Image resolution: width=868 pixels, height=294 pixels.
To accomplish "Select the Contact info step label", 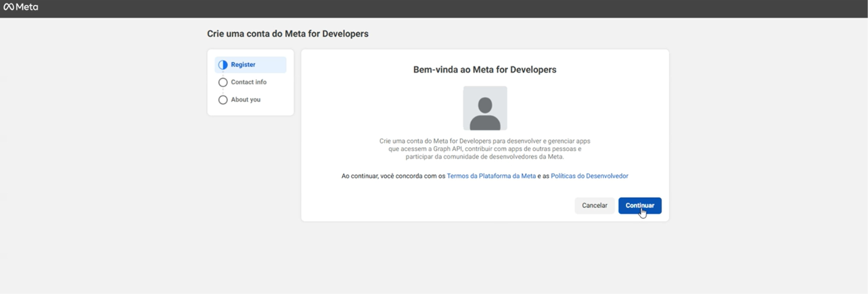I will tap(249, 82).
